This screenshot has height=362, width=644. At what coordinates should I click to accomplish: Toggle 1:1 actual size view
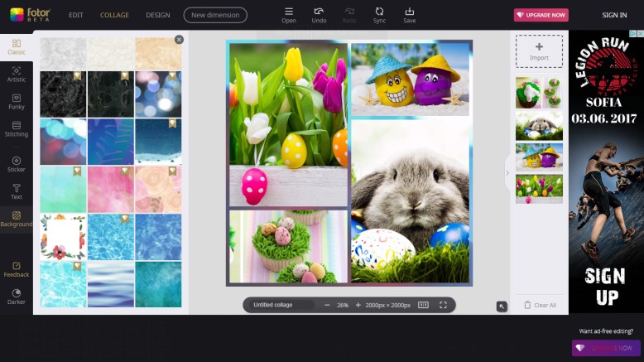click(x=424, y=305)
